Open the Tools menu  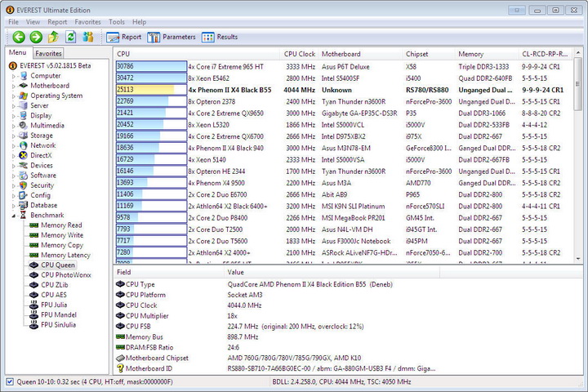(117, 22)
